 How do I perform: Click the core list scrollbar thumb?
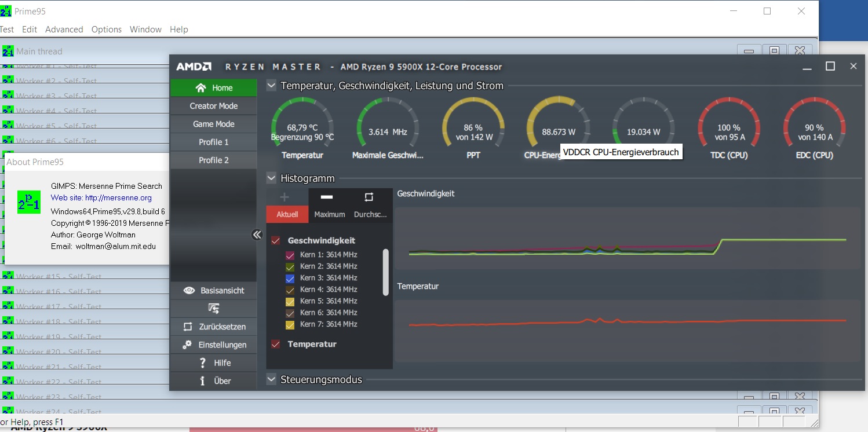386,272
